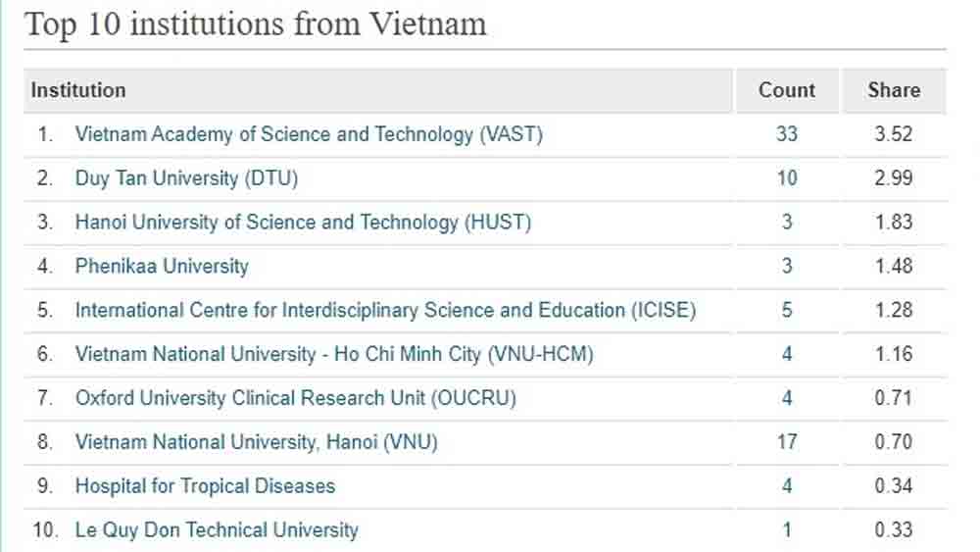Click the Share column header
The height and width of the screenshot is (552, 980).
(x=894, y=90)
